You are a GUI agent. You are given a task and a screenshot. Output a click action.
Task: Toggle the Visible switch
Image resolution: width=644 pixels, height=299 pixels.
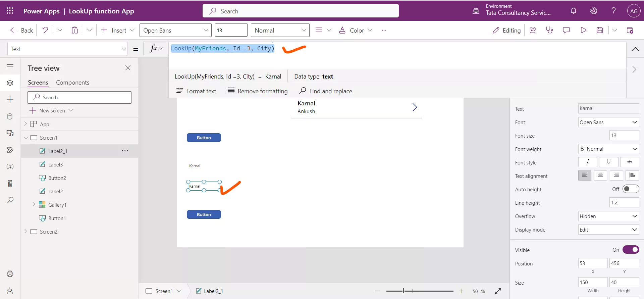[631, 250]
